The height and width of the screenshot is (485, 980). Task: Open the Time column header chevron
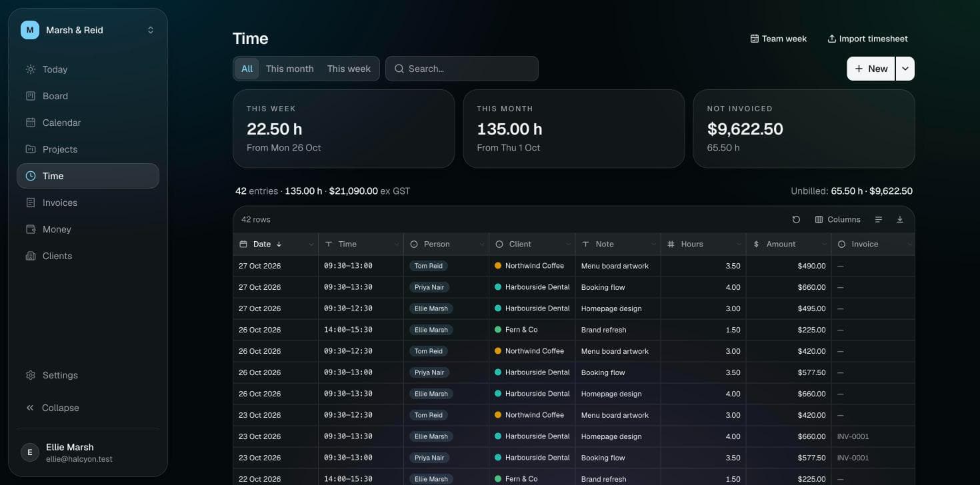click(x=397, y=244)
